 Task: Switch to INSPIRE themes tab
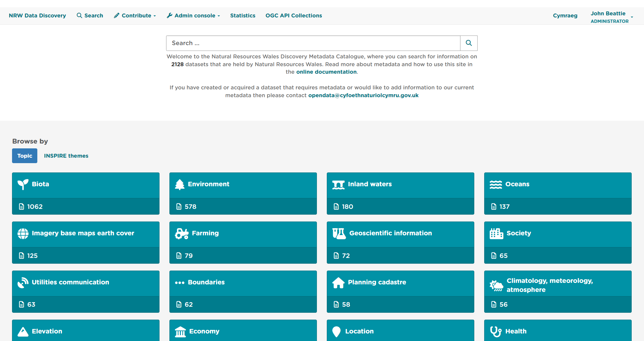[x=66, y=156]
